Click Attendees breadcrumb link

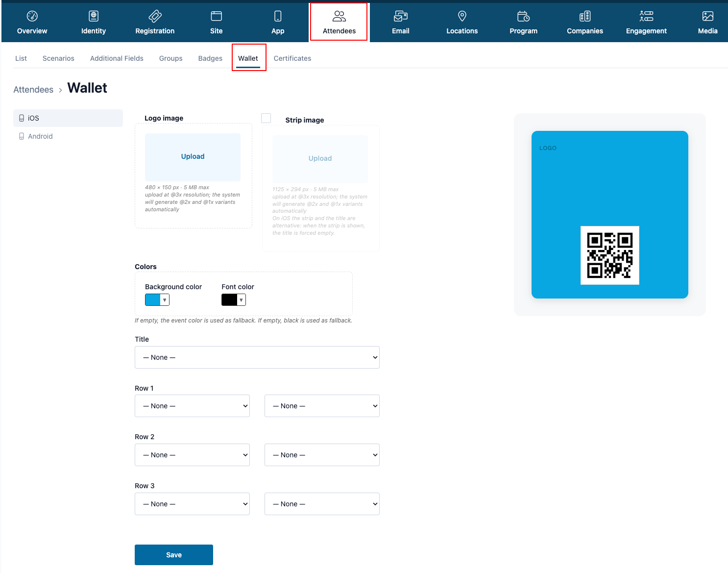point(33,90)
